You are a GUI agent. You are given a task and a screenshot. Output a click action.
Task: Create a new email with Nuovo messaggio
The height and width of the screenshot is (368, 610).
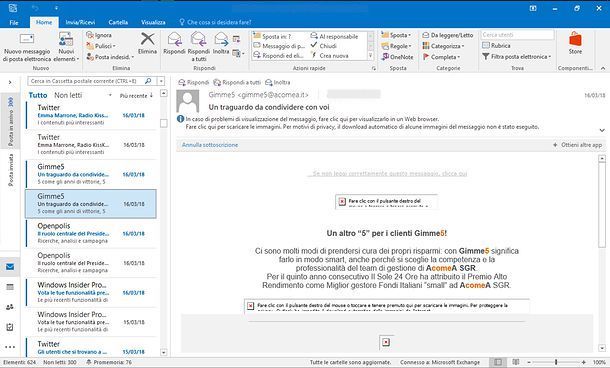[x=27, y=47]
